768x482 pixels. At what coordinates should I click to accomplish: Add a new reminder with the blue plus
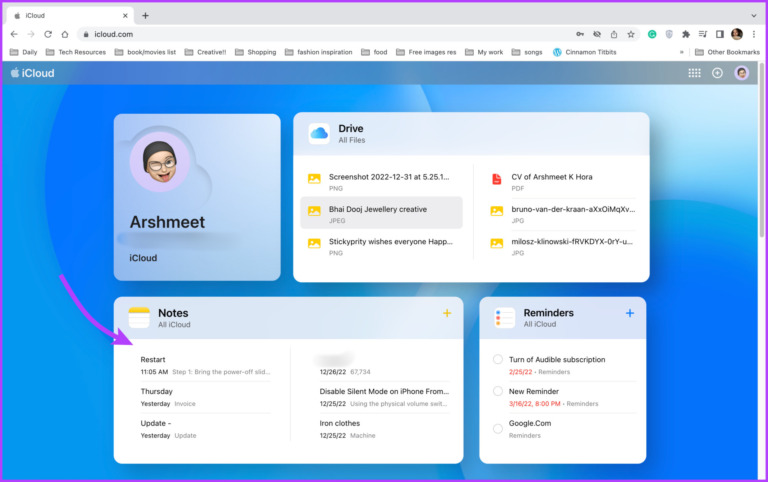point(629,314)
